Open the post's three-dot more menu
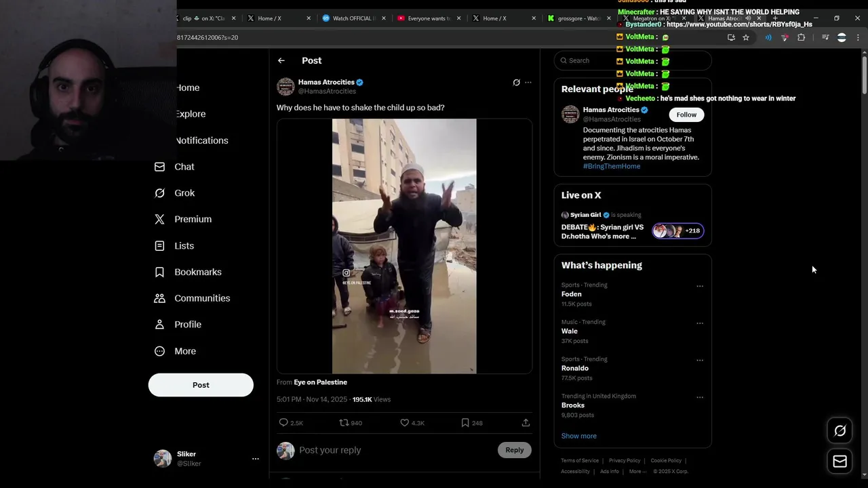Image resolution: width=868 pixels, height=488 pixels. (x=528, y=83)
